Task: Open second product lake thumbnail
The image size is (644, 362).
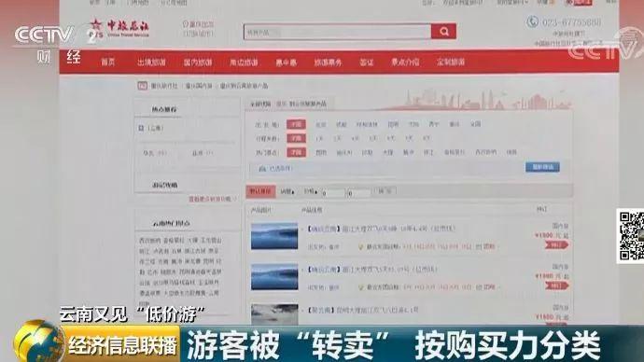Action: (x=274, y=276)
